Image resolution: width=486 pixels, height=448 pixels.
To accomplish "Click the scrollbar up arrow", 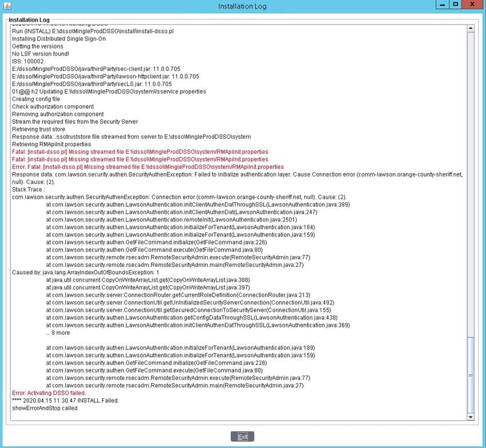I will pyautogui.click(x=471, y=29).
